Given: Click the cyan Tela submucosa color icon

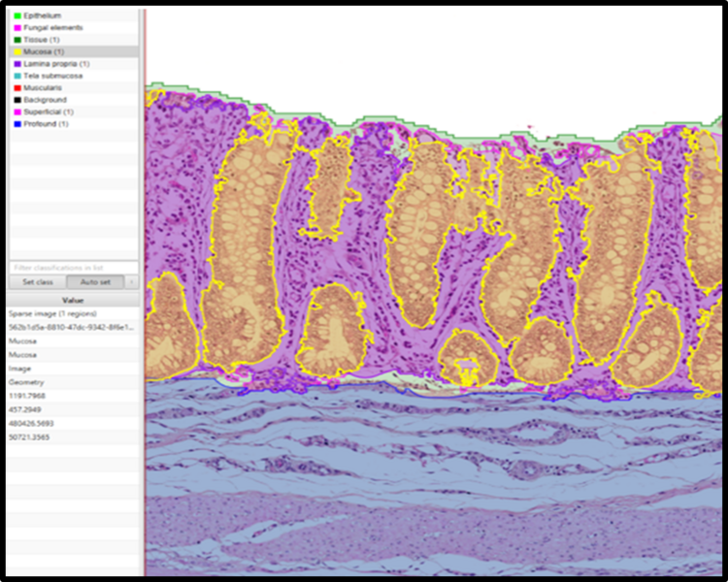Looking at the screenshot, I should click(17, 76).
